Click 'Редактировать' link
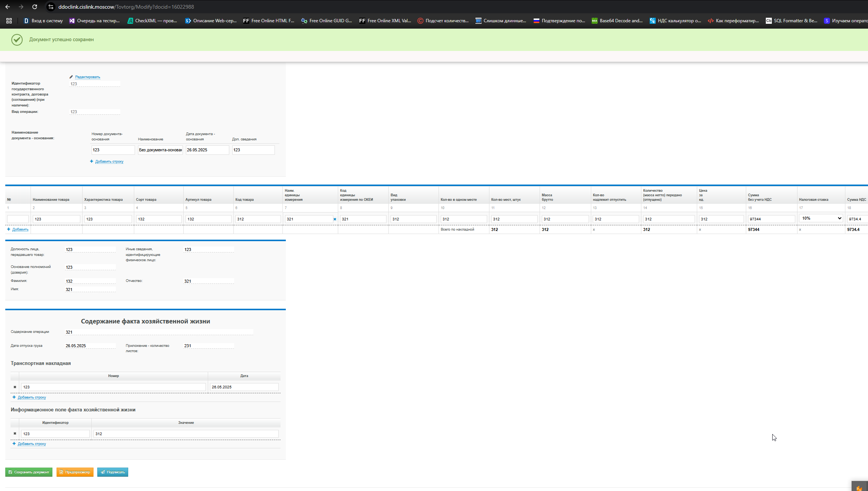The height and width of the screenshot is (491, 868). (x=87, y=77)
